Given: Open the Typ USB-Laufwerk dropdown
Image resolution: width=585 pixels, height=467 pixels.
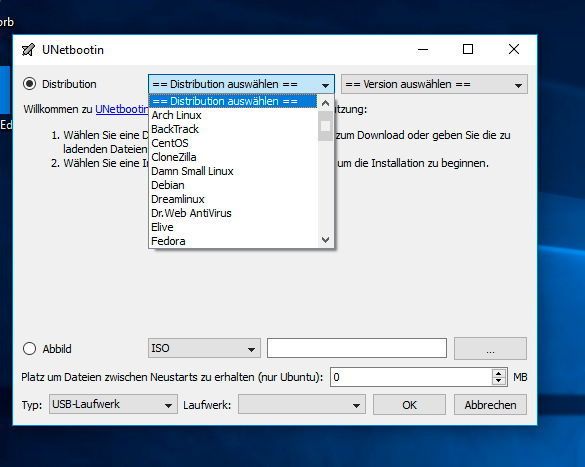Looking at the screenshot, I should [113, 404].
